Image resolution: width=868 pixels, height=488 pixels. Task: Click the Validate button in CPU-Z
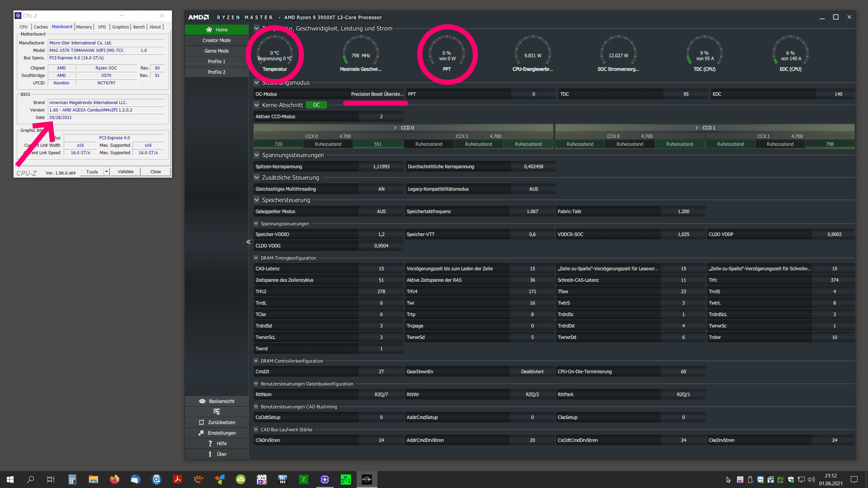125,171
